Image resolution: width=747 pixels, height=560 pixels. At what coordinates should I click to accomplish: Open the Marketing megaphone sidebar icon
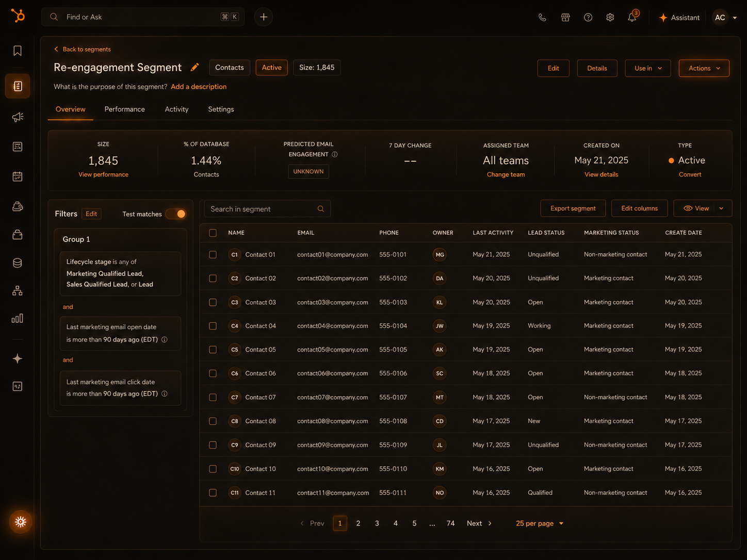pyautogui.click(x=18, y=117)
